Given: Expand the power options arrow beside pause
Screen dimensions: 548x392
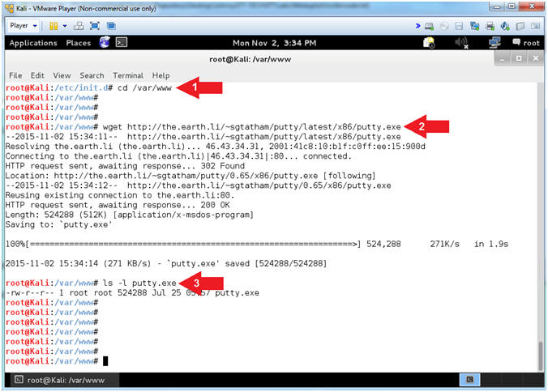Looking at the screenshot, I should [65, 26].
